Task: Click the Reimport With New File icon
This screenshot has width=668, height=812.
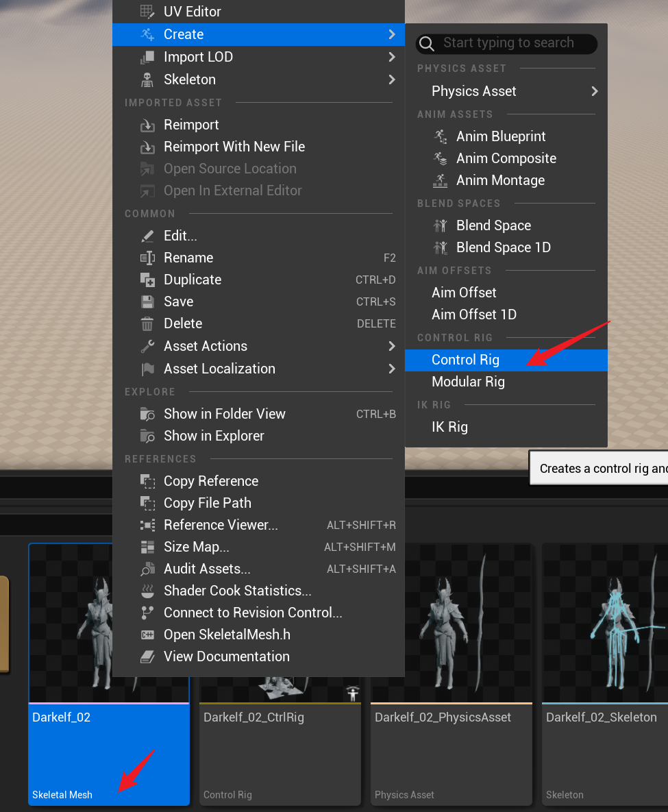Action: (x=147, y=147)
